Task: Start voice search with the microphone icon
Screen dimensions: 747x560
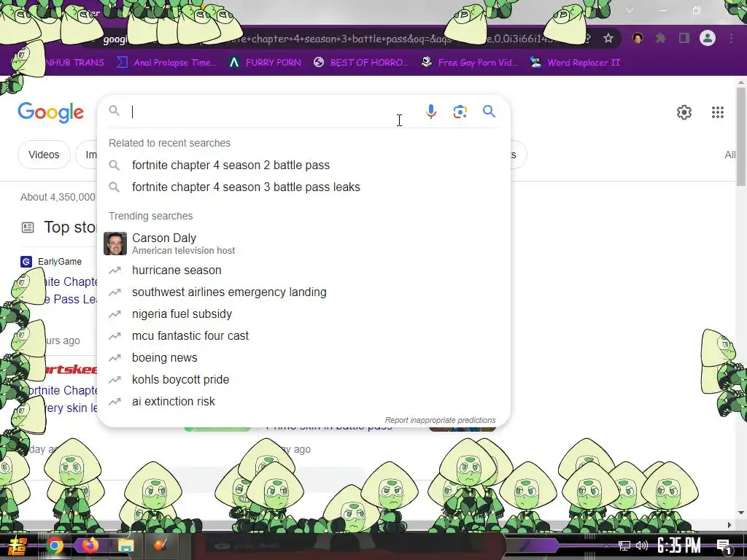Action: 430,112
